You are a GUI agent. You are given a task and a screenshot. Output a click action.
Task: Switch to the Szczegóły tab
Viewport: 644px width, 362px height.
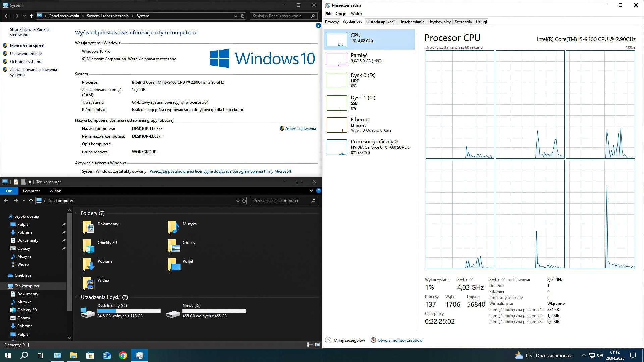pos(463,22)
